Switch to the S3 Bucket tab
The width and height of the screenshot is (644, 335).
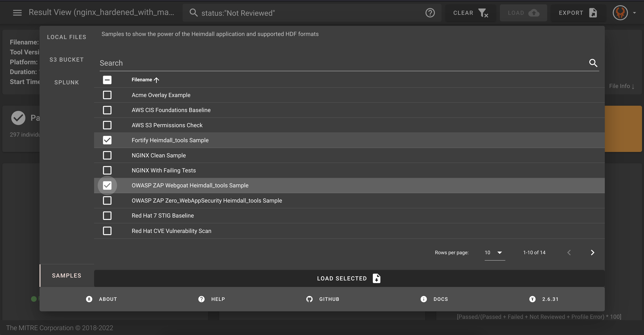tap(66, 60)
